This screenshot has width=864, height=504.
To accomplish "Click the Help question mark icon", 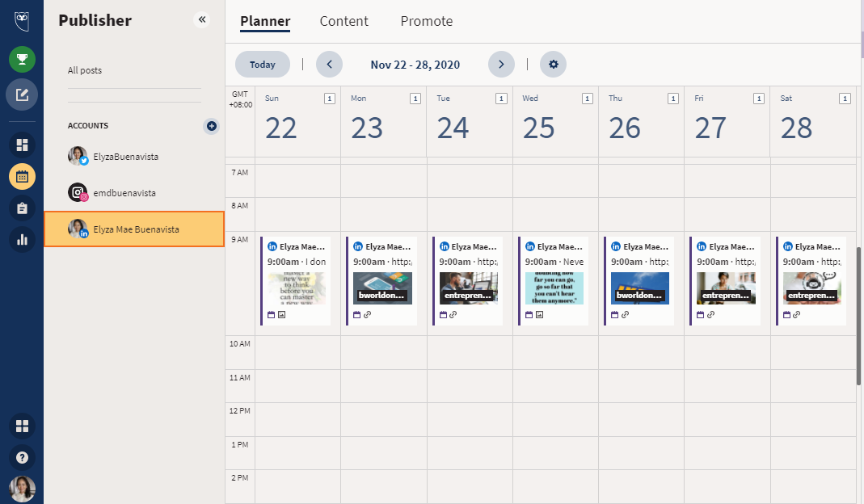I will 22,457.
